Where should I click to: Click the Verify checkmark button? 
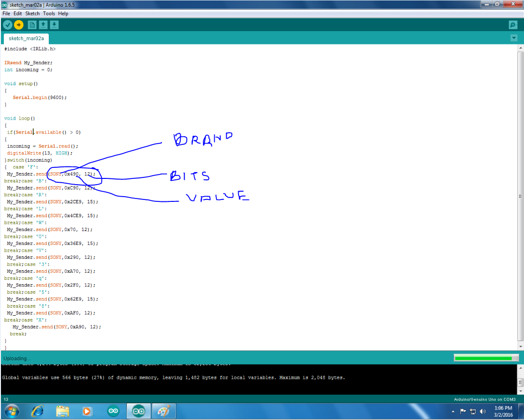pyautogui.click(x=8, y=25)
